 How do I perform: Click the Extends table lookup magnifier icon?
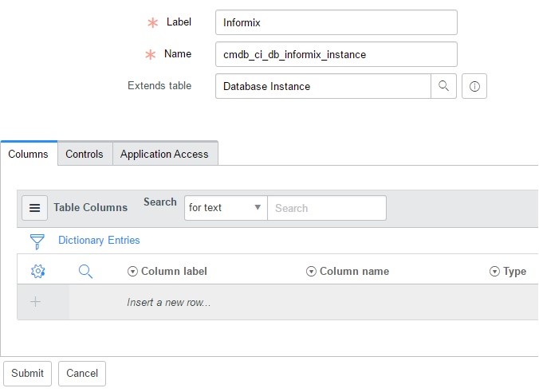[443, 86]
